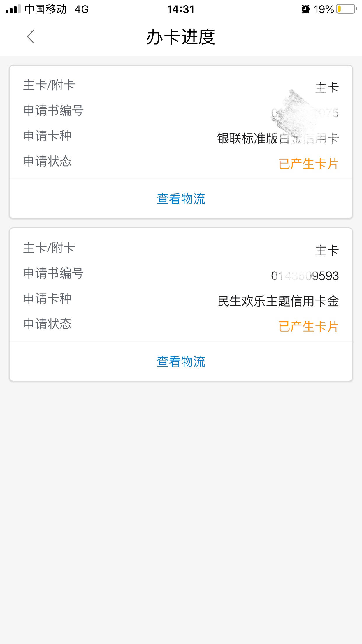
Task: Tap the 19% battery percentage text
Action: (x=324, y=9)
